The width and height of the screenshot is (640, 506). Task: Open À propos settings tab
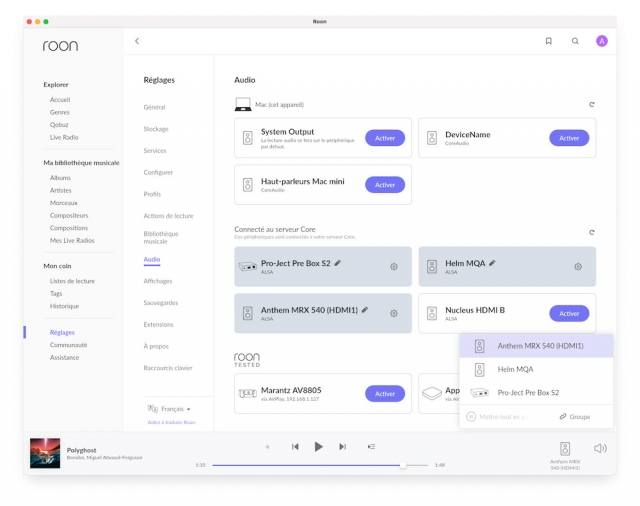[x=156, y=346]
